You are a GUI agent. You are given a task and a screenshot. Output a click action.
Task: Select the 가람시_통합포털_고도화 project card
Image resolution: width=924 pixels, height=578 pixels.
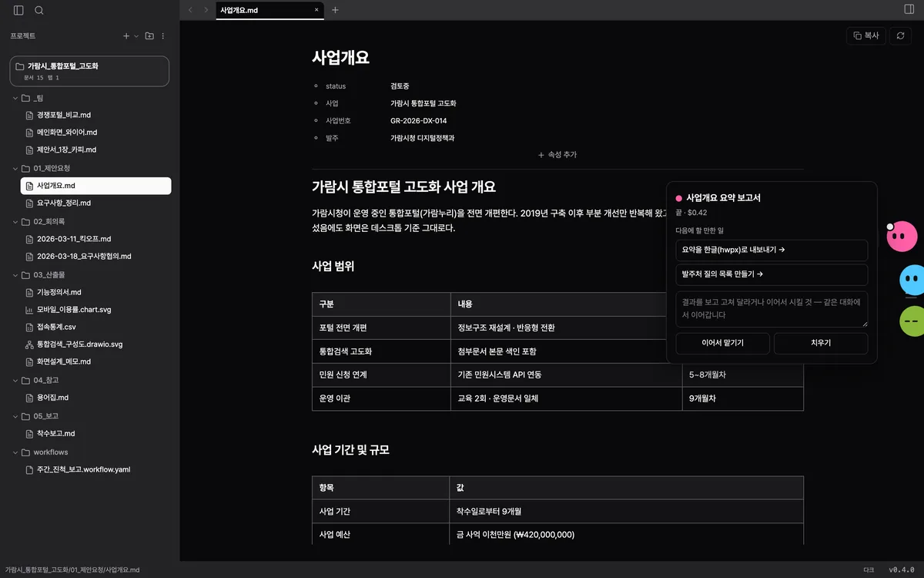(89, 71)
